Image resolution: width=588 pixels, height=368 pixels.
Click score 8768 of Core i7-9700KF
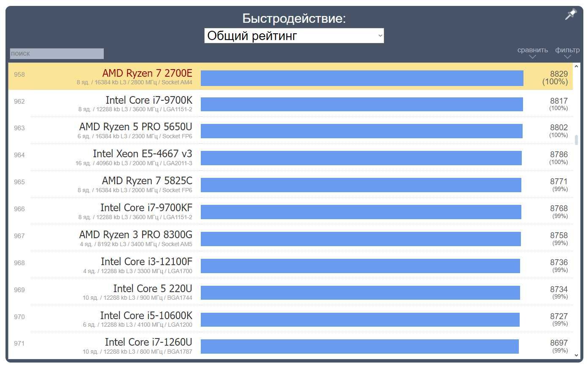point(559,208)
